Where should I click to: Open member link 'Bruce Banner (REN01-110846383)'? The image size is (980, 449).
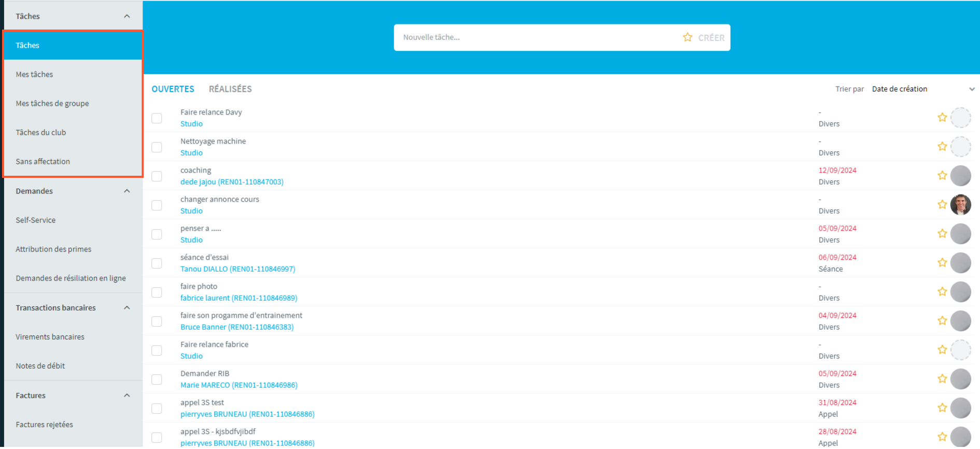pos(237,327)
